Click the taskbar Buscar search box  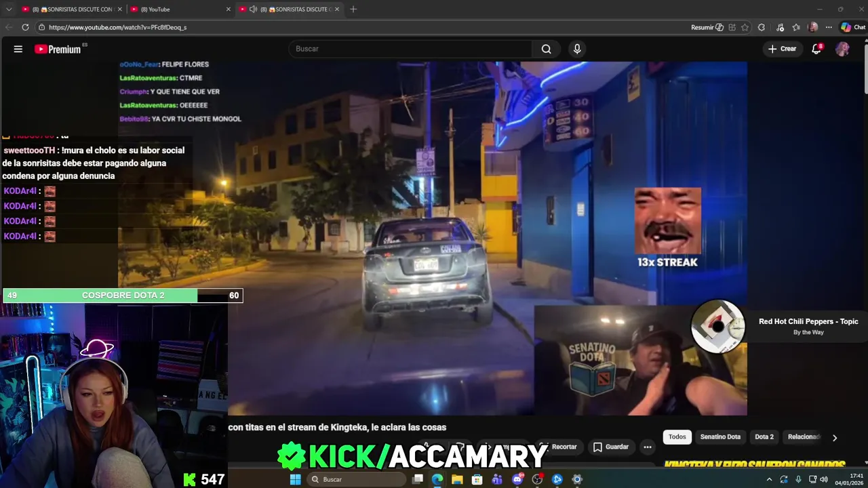pos(357,479)
